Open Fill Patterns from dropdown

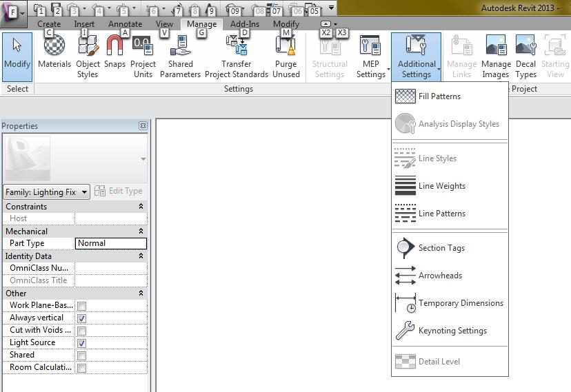tap(450, 96)
